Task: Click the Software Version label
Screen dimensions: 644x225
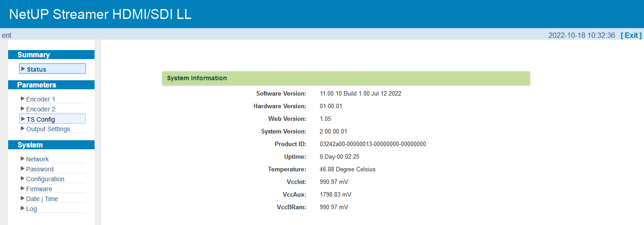Action: tap(281, 94)
